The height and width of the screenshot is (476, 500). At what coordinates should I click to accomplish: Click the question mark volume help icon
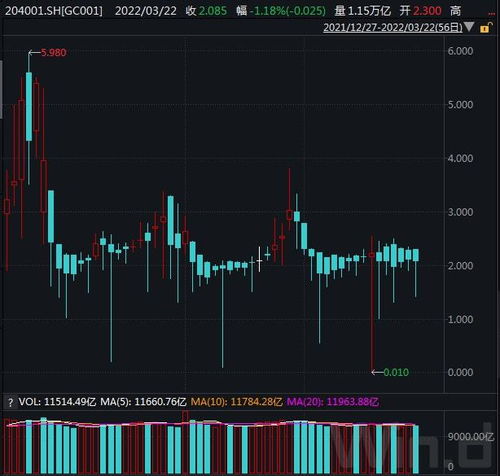point(10,402)
